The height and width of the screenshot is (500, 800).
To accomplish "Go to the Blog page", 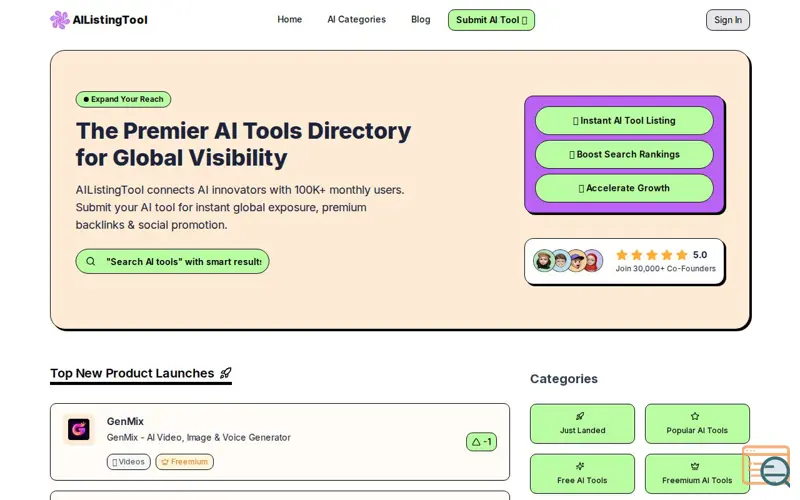I will click(420, 19).
